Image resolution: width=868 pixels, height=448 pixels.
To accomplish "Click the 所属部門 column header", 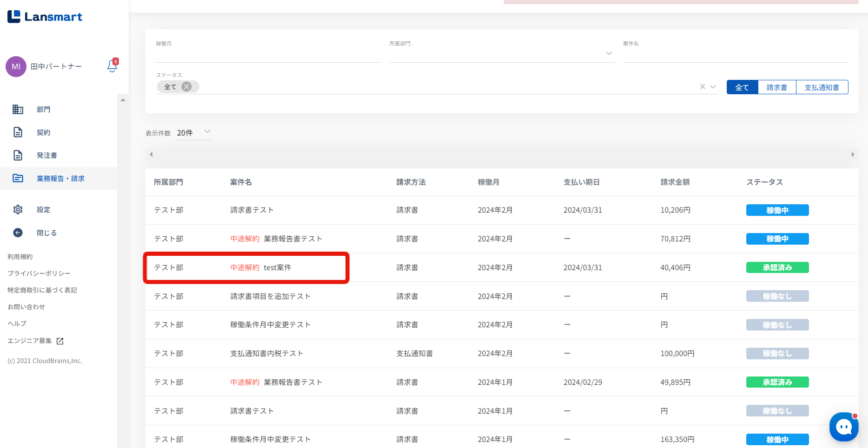I will 168,182.
